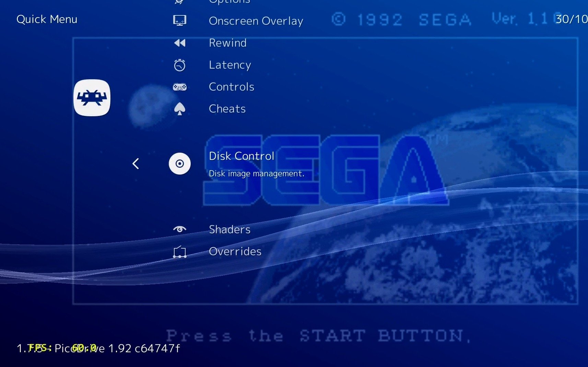Click the 30/10 clock text at top right

(x=572, y=19)
